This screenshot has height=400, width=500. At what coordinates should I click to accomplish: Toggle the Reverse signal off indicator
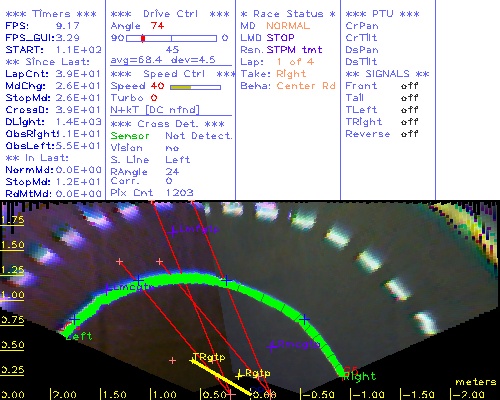[x=409, y=134]
